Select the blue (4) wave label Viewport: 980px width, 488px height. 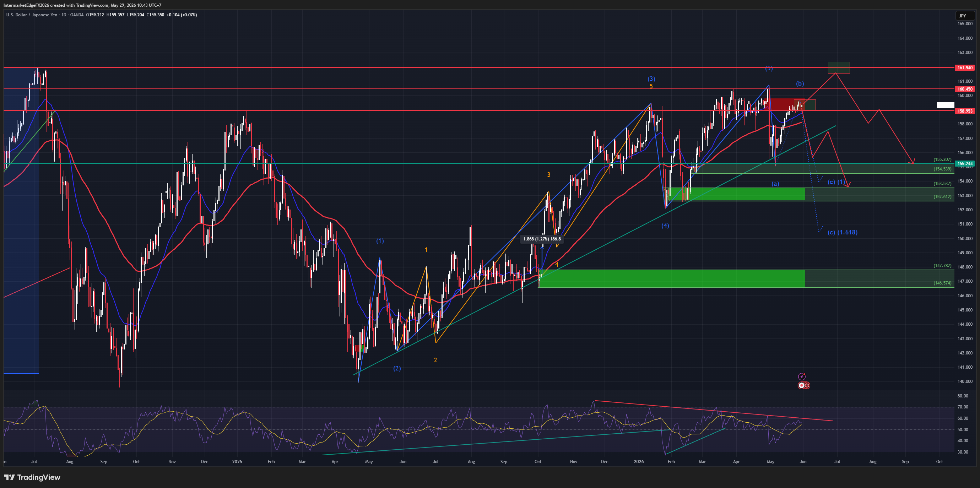coord(665,226)
